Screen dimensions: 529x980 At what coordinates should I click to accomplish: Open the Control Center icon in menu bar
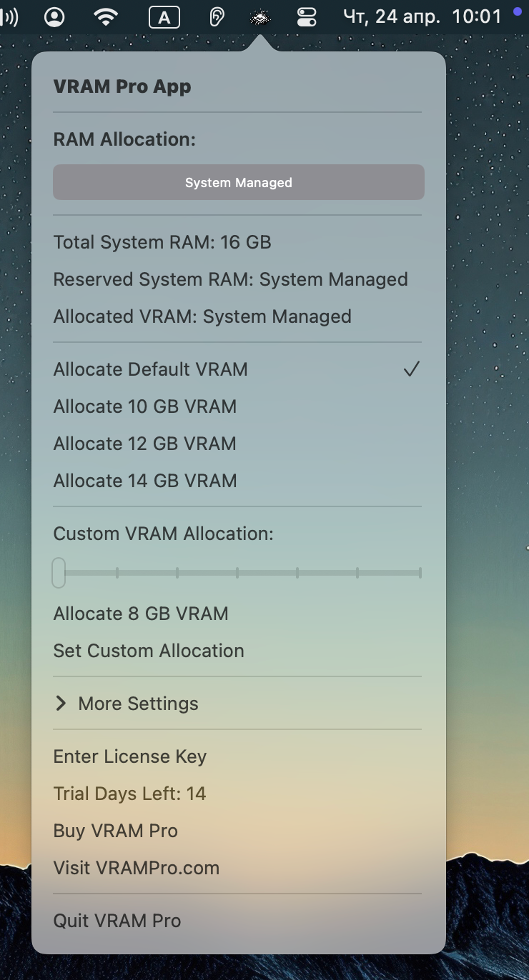[307, 17]
